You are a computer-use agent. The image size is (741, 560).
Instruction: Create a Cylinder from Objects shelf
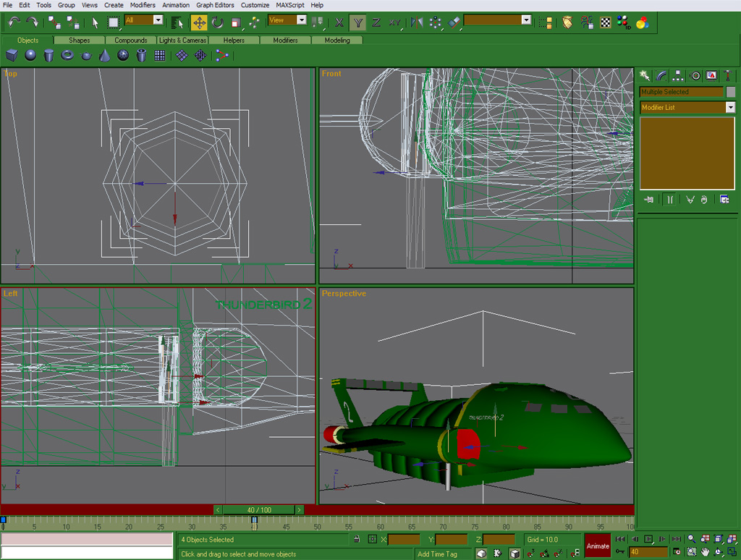[48, 55]
